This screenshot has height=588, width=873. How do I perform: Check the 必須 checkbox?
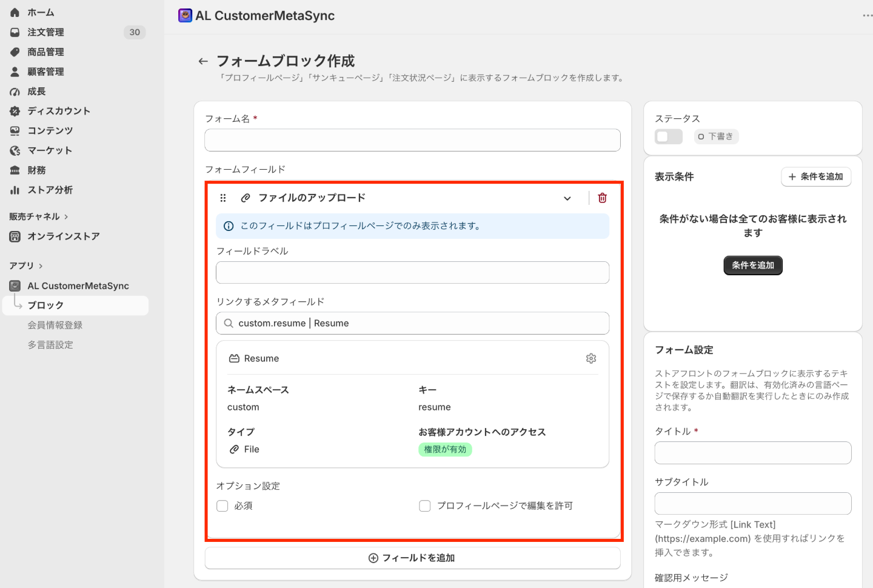222,506
